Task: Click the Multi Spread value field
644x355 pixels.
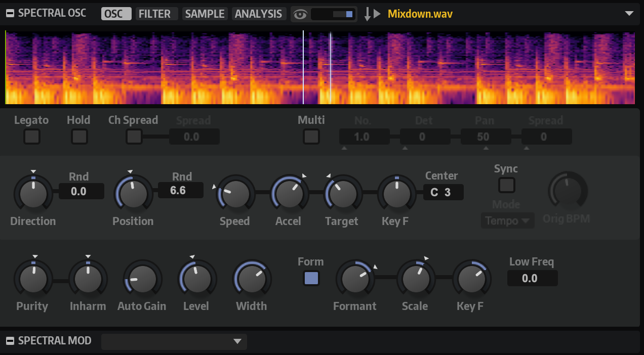Action: [547, 137]
